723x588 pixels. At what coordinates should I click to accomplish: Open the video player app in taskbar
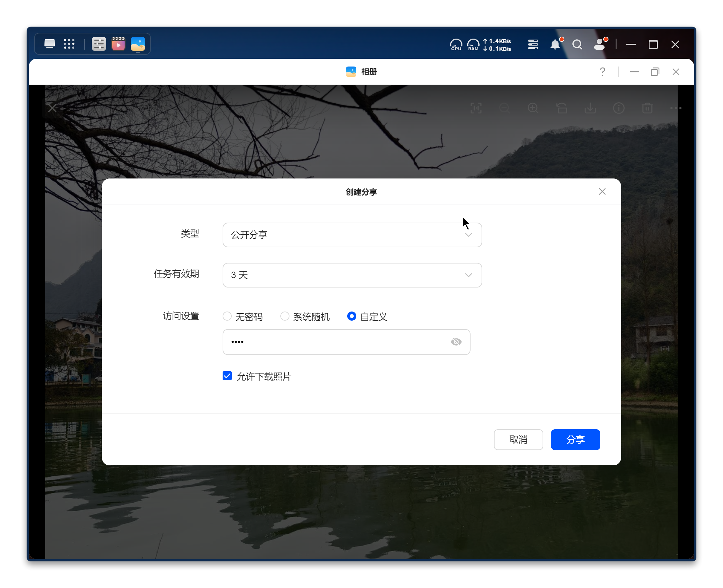click(x=118, y=44)
